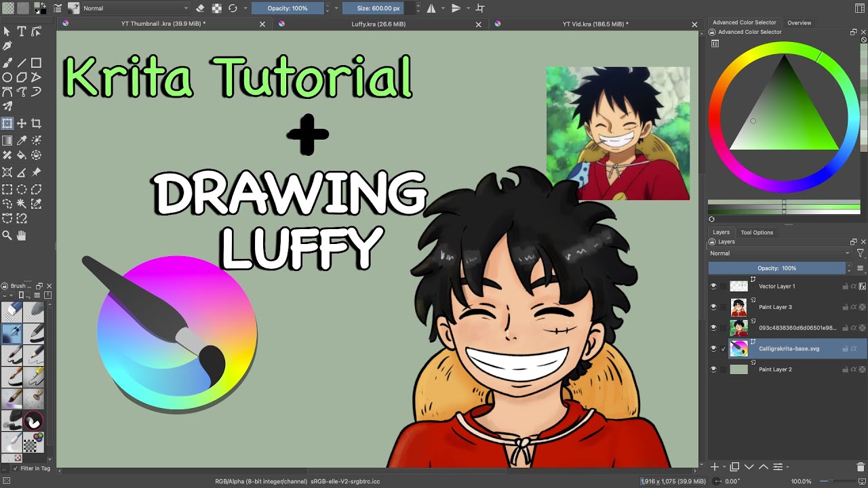Viewport: 868px width, 488px height.
Task: Switch to YT Vid.kra document tab
Action: 595,24
